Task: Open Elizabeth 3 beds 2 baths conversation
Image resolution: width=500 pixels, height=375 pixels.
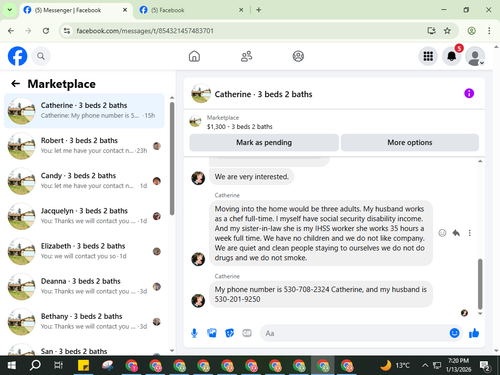Action: click(84, 251)
